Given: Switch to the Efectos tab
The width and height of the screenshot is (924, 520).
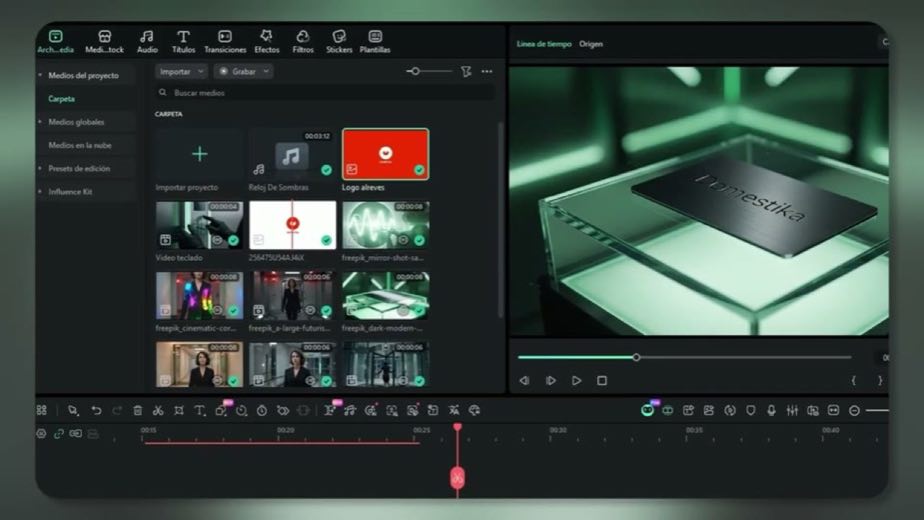Looking at the screenshot, I should [267, 42].
